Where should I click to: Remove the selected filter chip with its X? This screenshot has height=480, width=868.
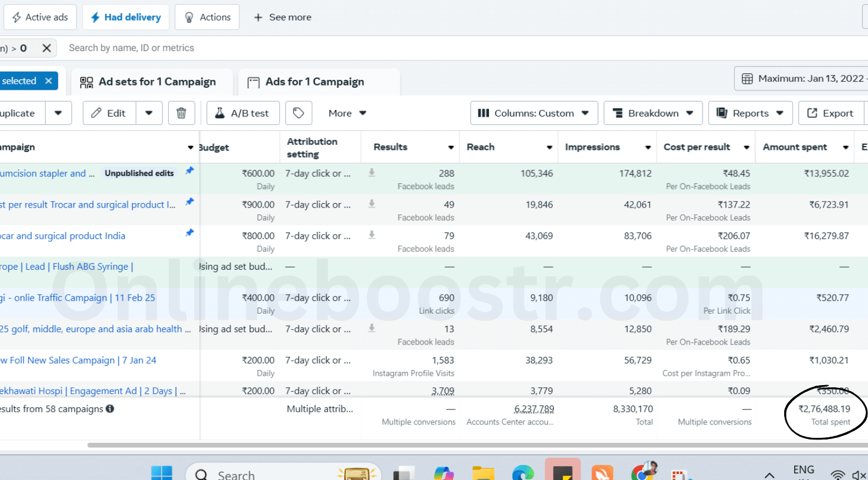[x=49, y=81]
